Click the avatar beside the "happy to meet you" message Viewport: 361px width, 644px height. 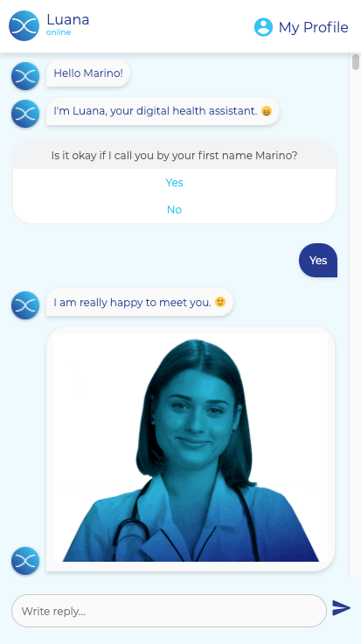click(x=25, y=305)
